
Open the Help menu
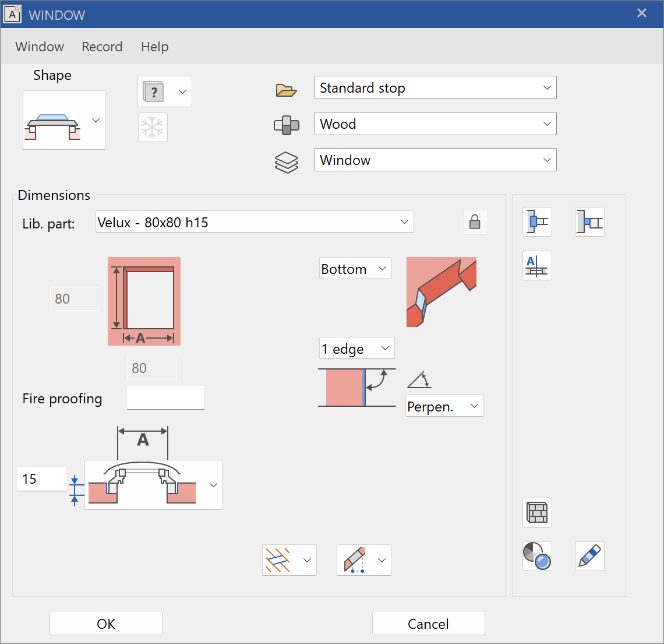(x=154, y=47)
